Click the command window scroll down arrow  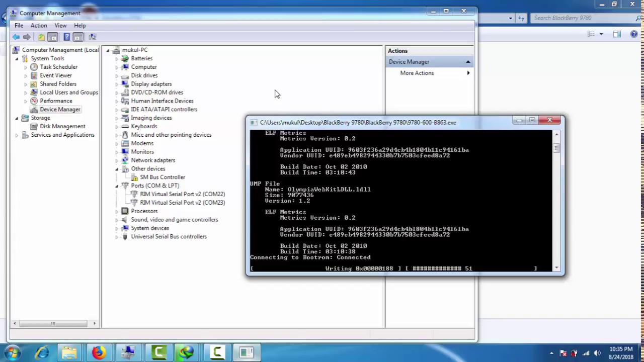pos(556,268)
